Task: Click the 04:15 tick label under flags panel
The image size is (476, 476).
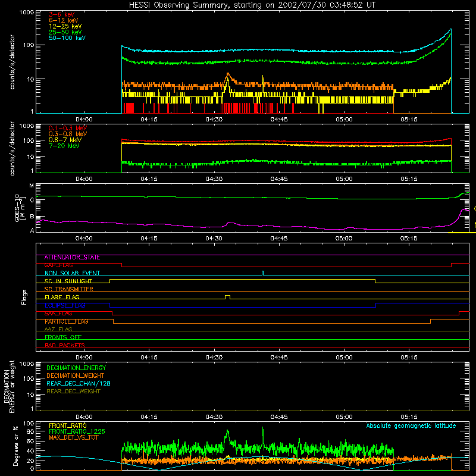Action: click(149, 358)
